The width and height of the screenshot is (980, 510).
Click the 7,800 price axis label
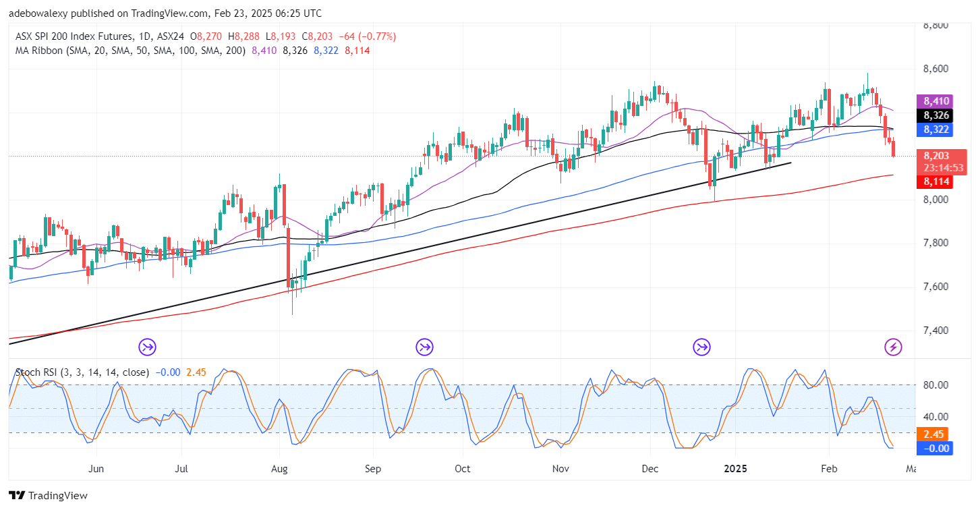(935, 243)
